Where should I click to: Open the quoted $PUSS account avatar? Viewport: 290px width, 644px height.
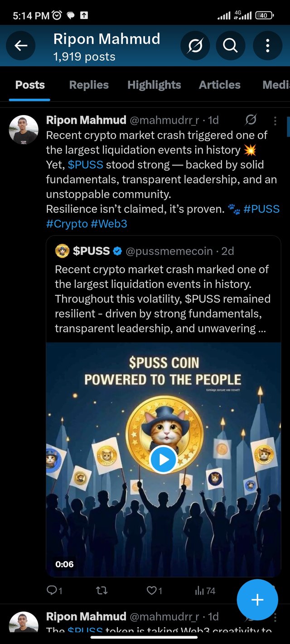[62, 251]
